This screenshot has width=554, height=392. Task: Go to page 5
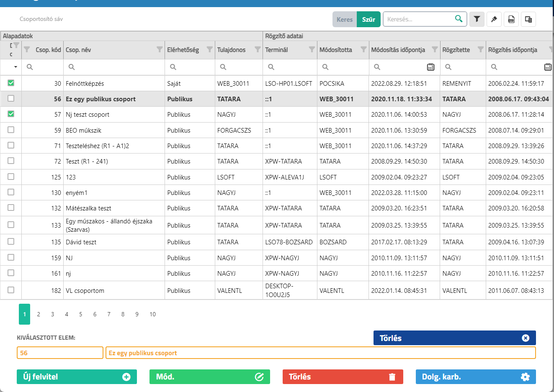80,314
